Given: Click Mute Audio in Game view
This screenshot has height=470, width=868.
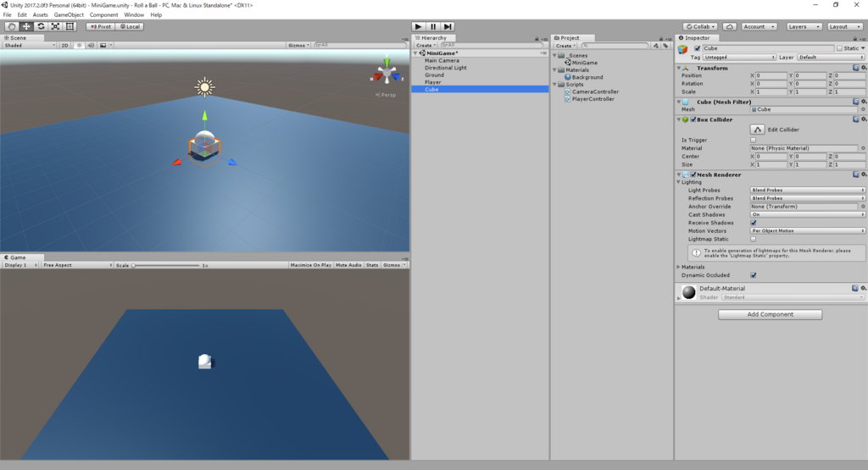Looking at the screenshot, I should (x=348, y=265).
